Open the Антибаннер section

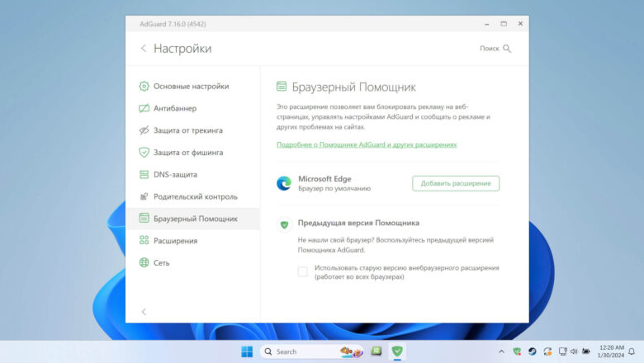175,108
